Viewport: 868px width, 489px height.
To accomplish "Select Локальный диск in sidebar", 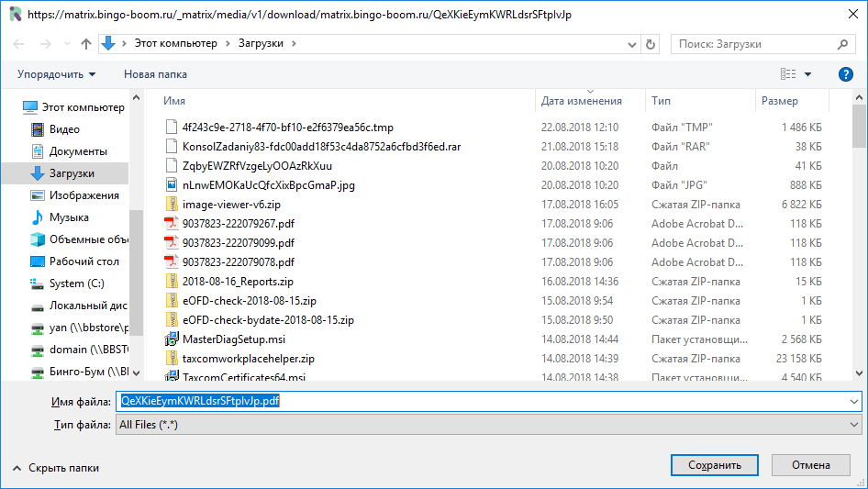I will click(x=79, y=306).
